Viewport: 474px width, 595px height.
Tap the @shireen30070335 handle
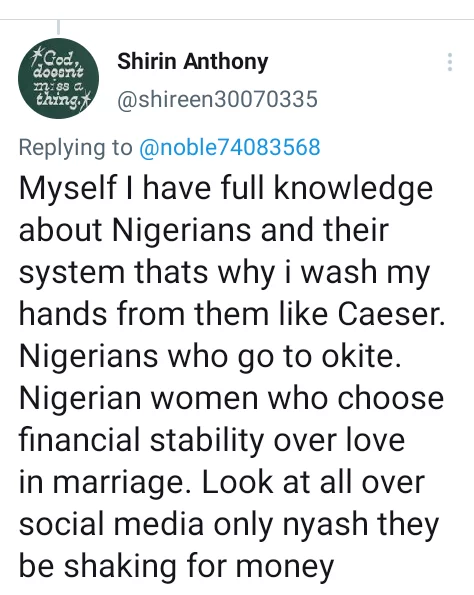[x=217, y=99]
